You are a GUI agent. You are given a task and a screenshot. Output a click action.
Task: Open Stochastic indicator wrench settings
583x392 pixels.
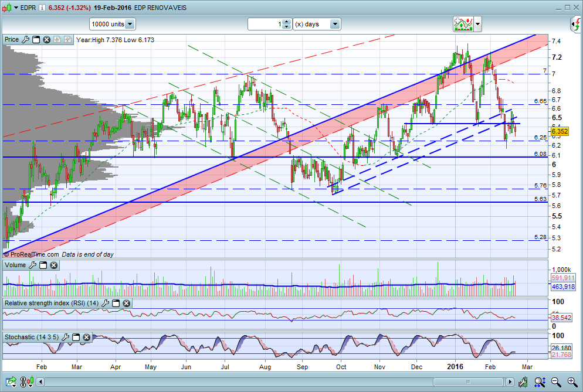(66, 337)
